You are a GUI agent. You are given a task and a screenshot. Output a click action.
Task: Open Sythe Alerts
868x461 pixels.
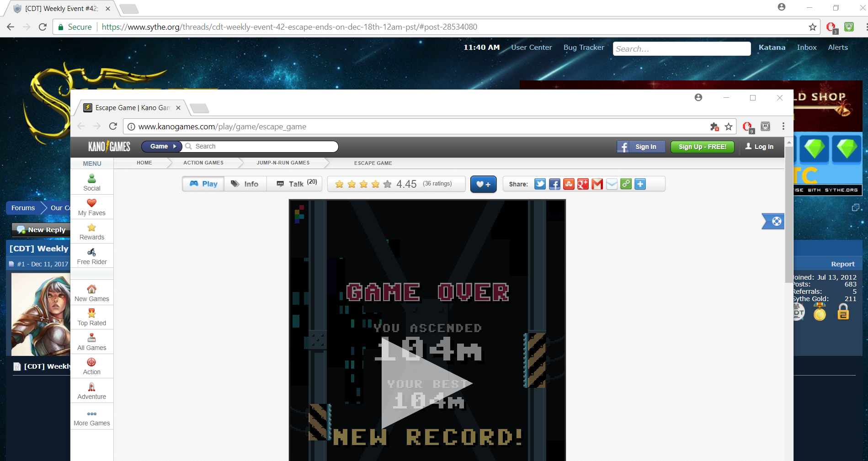(x=838, y=48)
